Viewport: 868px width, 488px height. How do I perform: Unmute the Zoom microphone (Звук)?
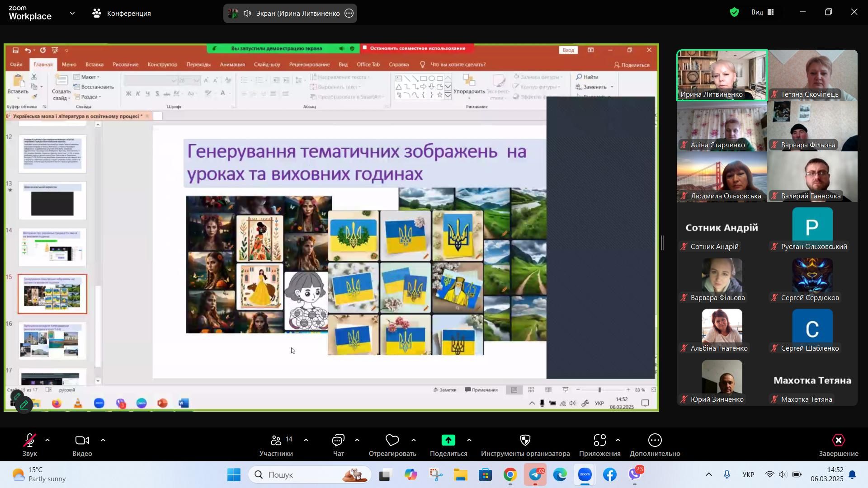click(30, 445)
